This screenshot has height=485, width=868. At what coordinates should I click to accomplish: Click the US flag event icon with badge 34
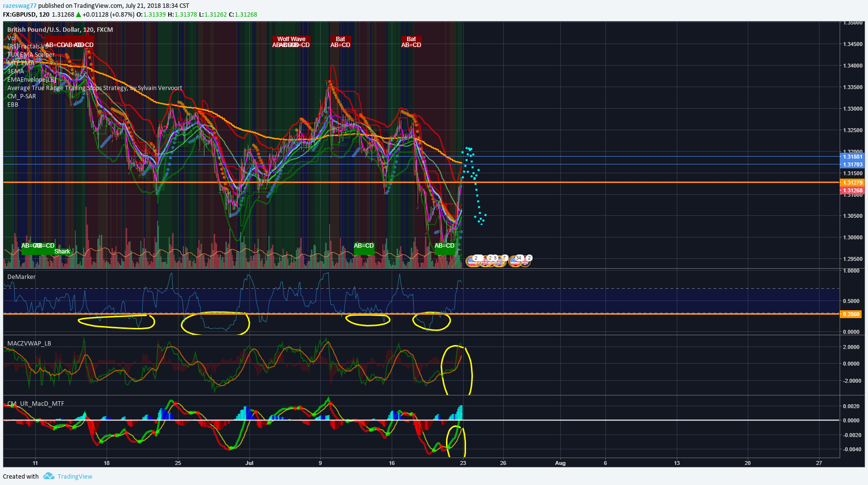(515, 261)
